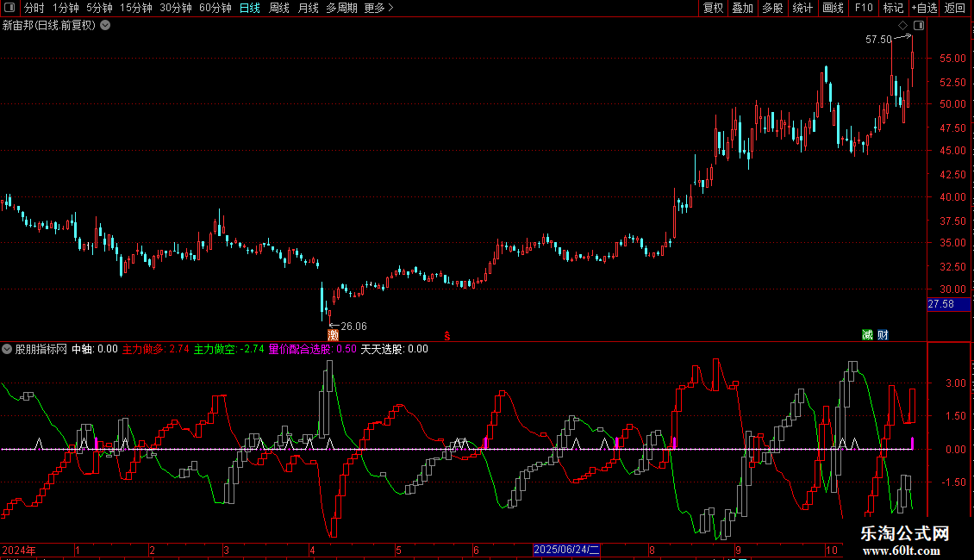Click 中轴: 0.00 value
Viewport: 974px width, 560px height.
pos(95,349)
